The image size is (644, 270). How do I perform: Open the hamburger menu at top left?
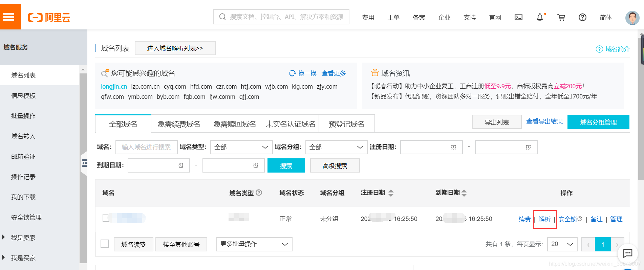tap(9, 17)
